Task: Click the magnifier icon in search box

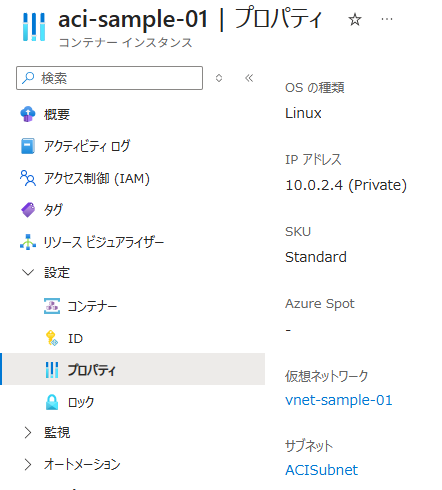Action: coord(28,78)
